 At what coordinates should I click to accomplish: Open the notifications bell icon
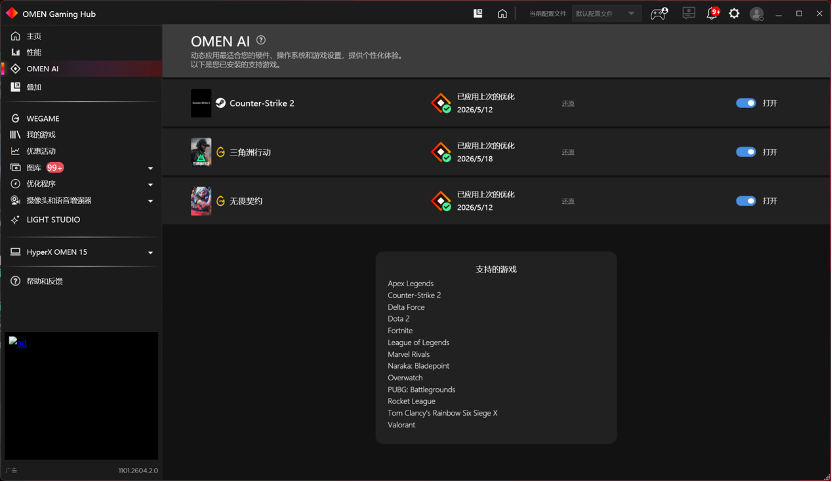[712, 13]
